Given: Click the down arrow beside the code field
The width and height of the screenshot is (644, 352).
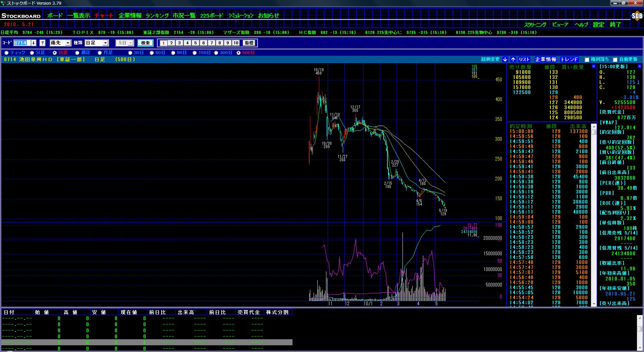Looking at the screenshot, I should pyautogui.click(x=34, y=43).
